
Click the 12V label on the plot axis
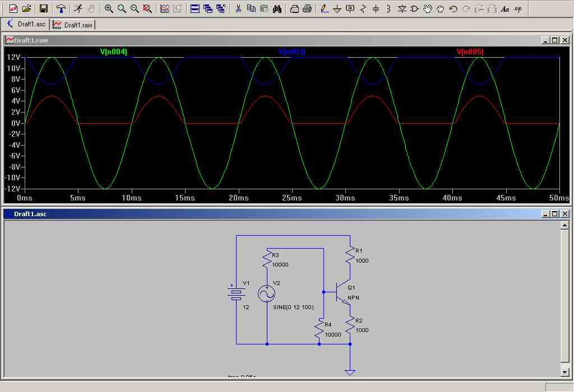(14, 57)
